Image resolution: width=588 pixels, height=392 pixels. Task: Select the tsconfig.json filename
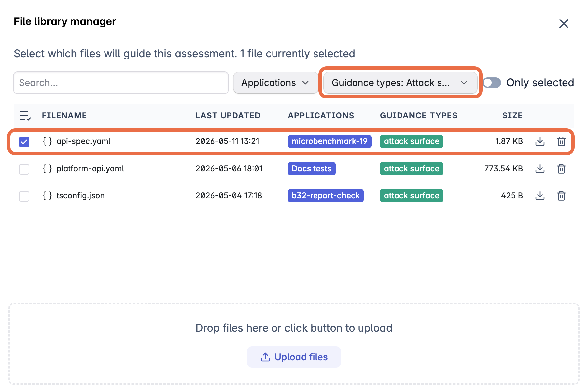(x=80, y=196)
